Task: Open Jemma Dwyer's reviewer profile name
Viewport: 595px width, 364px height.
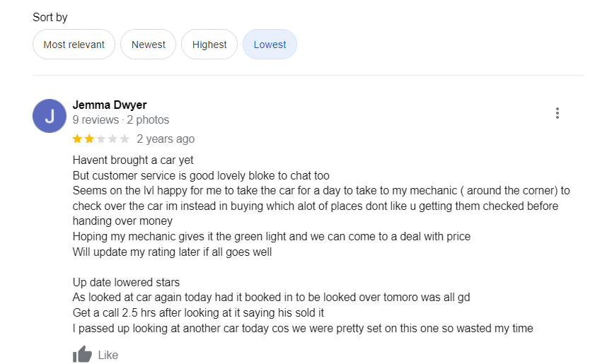Action: [110, 105]
